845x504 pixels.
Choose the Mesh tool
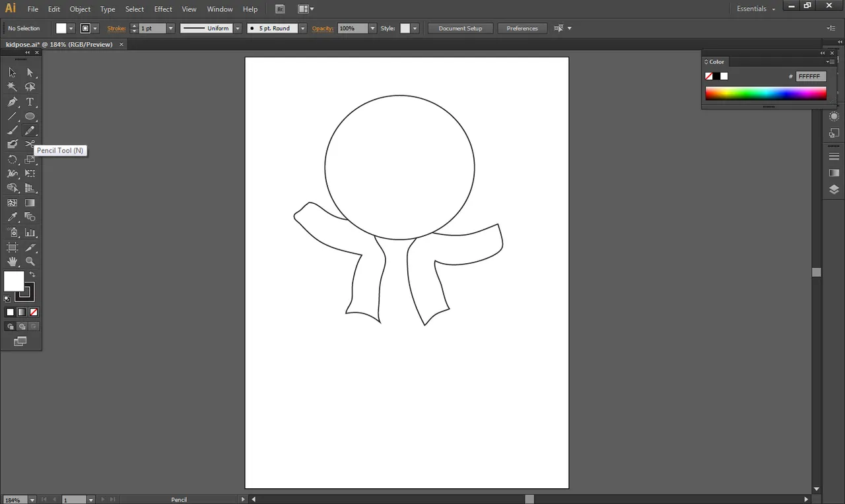[x=12, y=203]
